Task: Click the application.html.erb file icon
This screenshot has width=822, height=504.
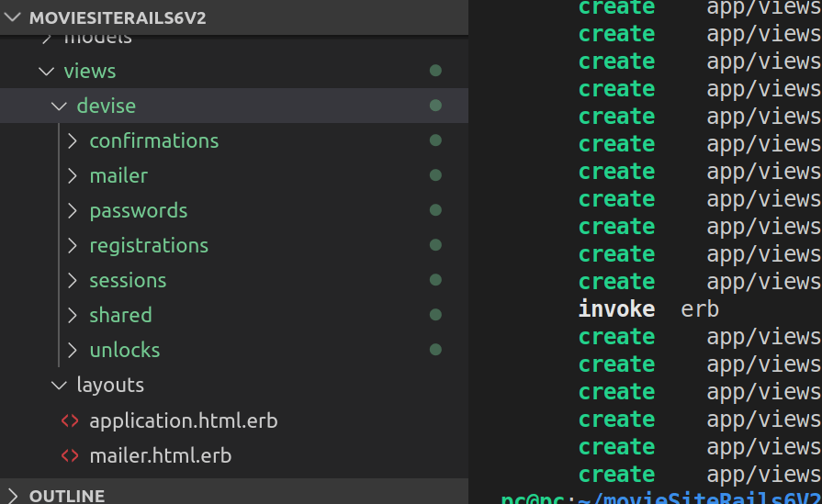Action: coord(70,420)
